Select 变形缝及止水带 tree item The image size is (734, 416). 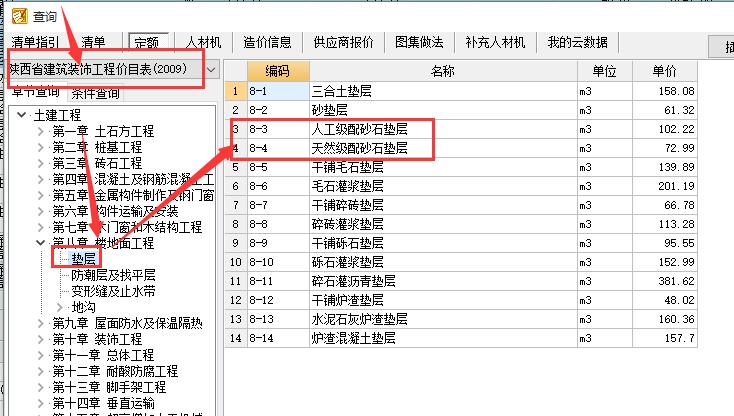(x=113, y=291)
